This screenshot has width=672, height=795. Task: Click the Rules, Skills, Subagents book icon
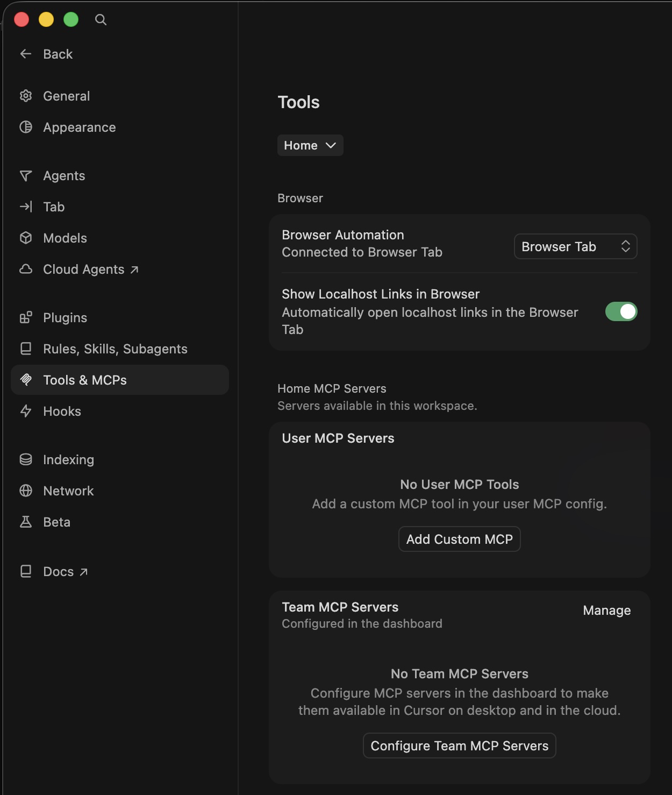coord(26,349)
